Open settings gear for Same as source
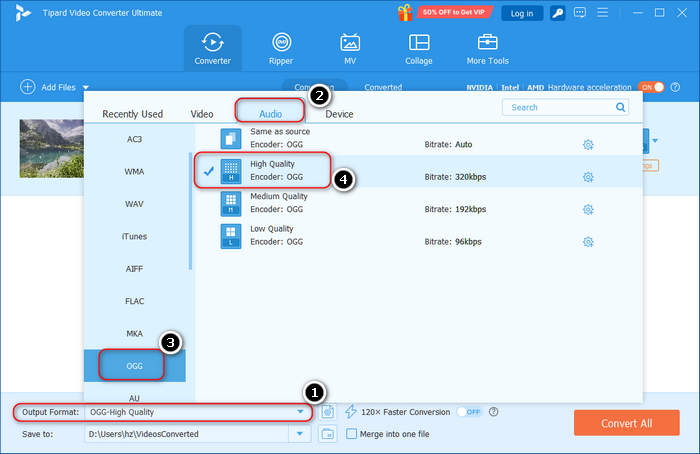 [x=588, y=145]
